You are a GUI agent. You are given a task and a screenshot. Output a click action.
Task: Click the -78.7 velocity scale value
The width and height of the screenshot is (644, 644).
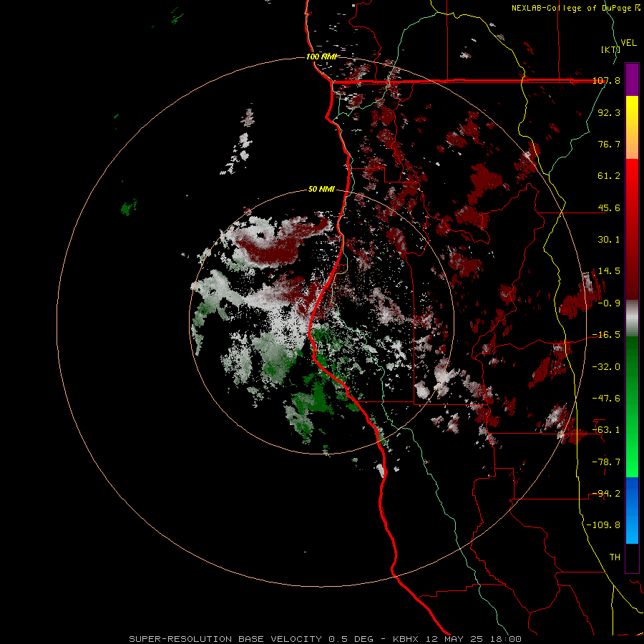[x=606, y=462]
